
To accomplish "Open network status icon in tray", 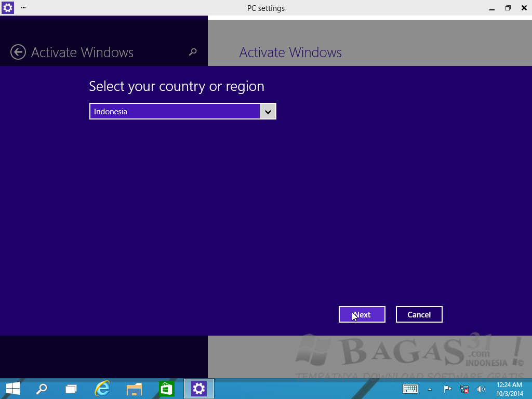I will pos(464,389).
